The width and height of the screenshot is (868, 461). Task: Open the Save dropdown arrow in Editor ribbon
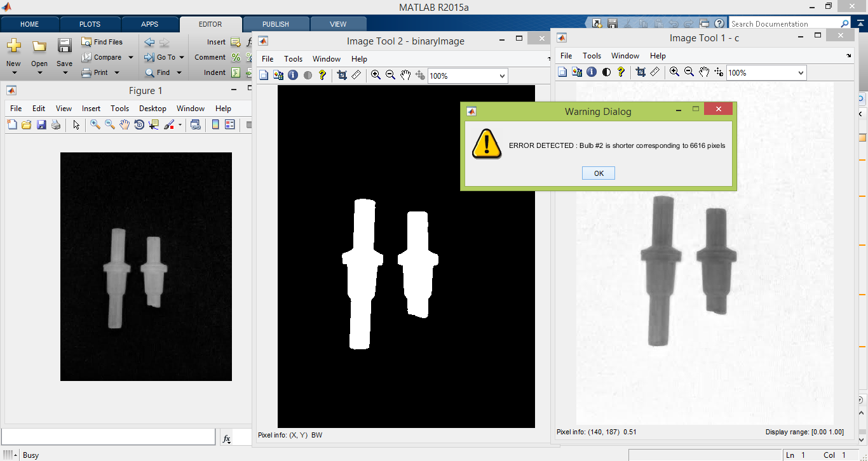click(x=64, y=72)
